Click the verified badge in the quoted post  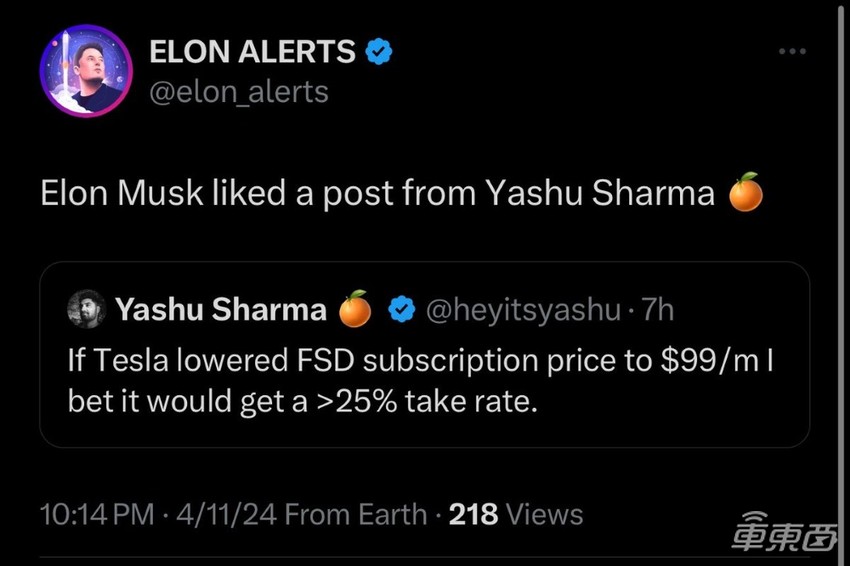[x=402, y=310]
